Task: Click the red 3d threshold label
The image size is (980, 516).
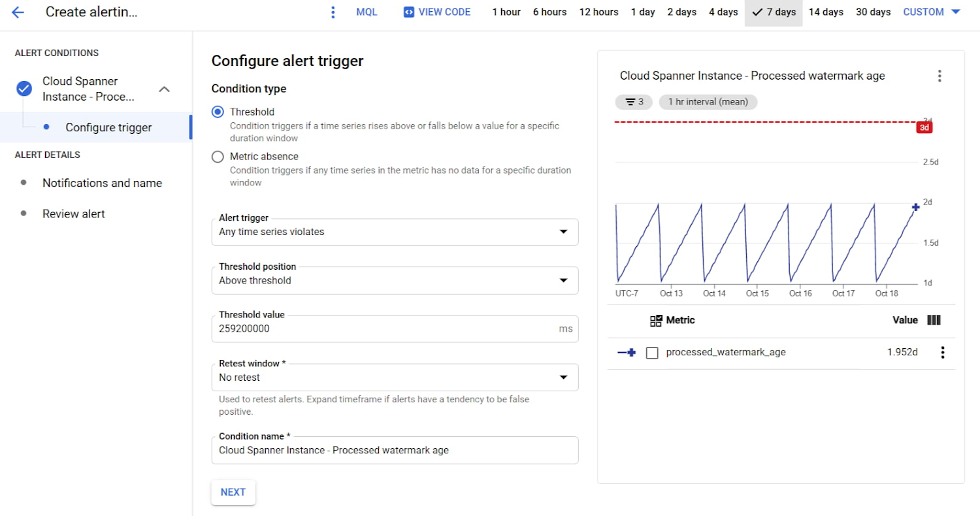Action: 924,127
